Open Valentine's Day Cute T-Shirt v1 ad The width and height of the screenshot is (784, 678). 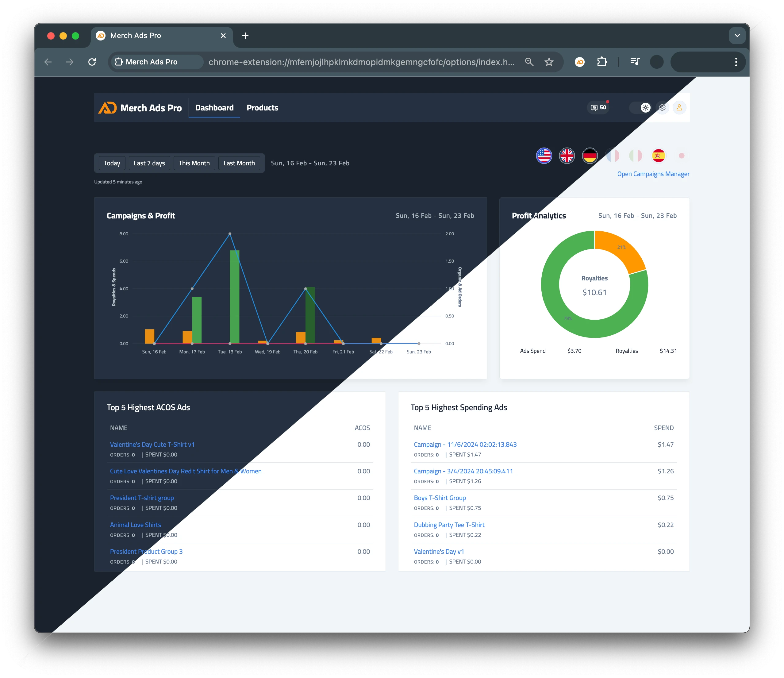[152, 445]
